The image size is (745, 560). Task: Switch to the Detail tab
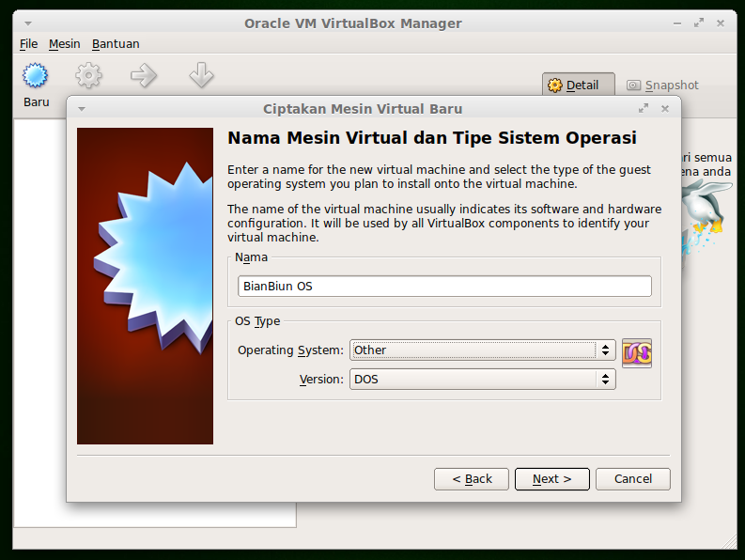(579, 85)
